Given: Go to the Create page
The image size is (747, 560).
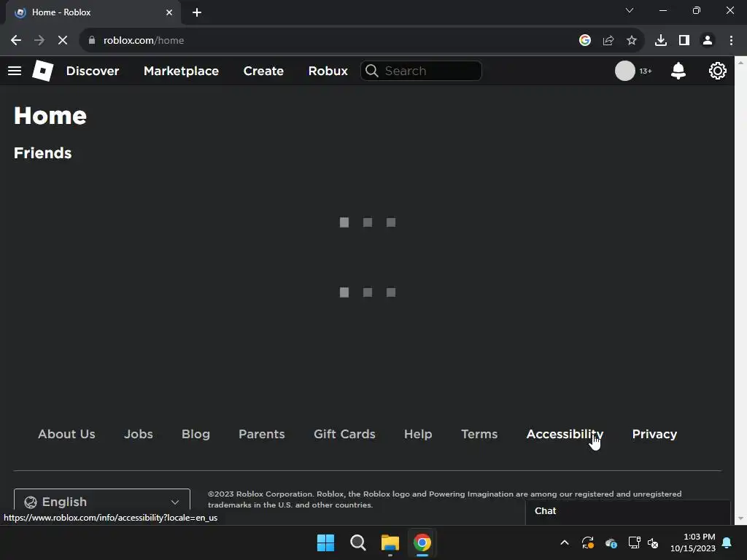Looking at the screenshot, I should [x=263, y=71].
